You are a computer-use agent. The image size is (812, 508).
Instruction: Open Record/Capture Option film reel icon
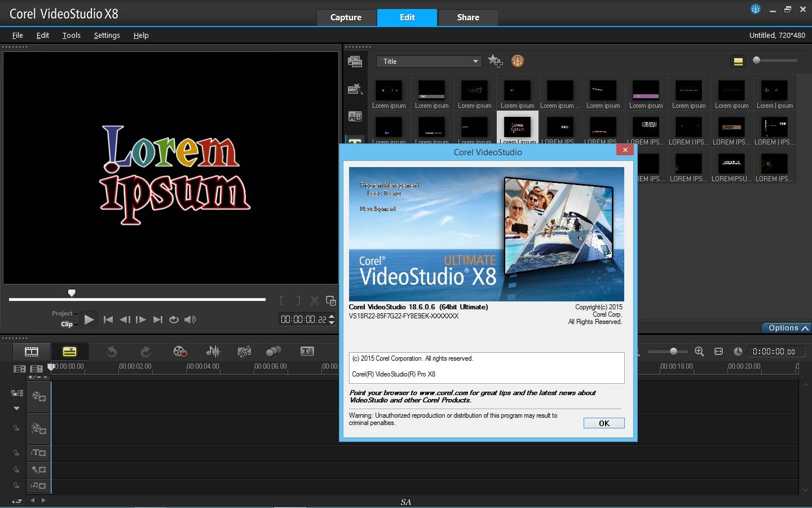click(180, 352)
